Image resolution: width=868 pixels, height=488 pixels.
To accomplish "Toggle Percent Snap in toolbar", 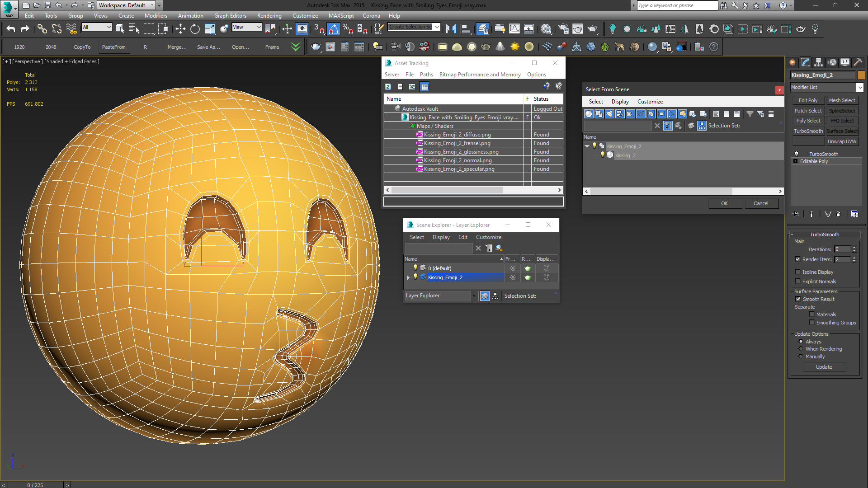I will pos(348,29).
